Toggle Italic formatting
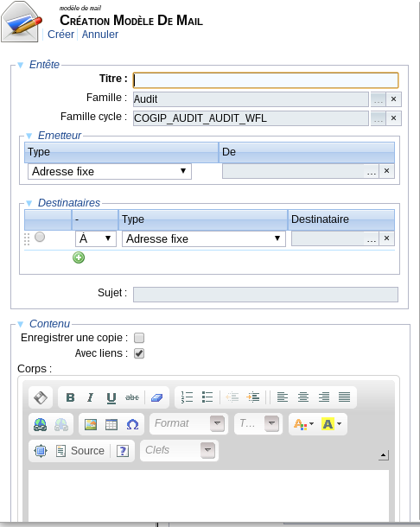The height and width of the screenshot is (527, 420). pos(90,397)
